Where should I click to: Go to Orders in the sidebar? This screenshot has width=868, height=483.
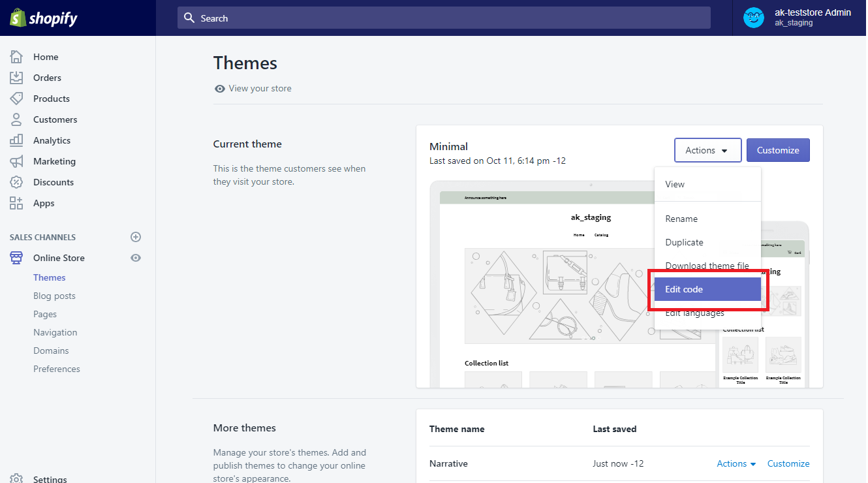point(47,78)
